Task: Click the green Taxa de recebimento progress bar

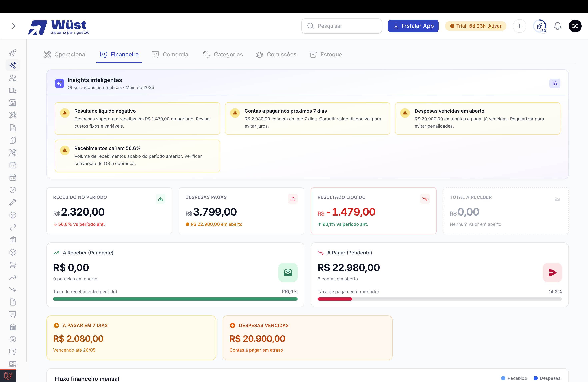Action: pos(175,299)
